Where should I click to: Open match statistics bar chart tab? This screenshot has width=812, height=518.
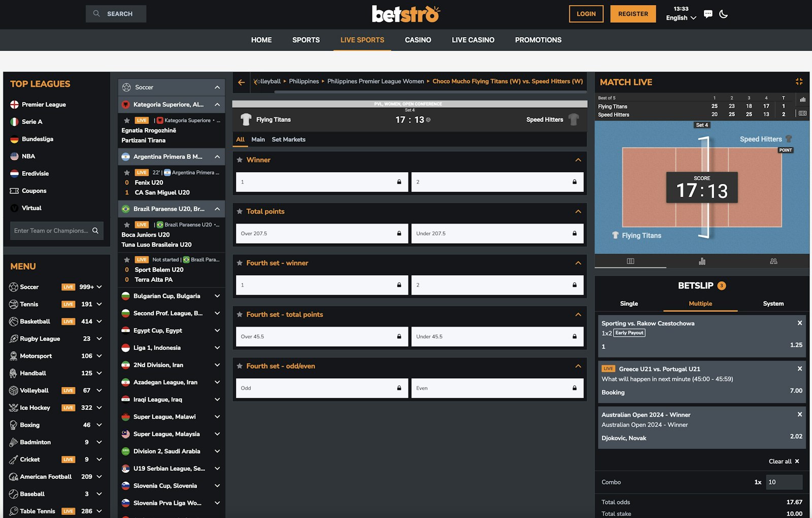pyautogui.click(x=702, y=261)
